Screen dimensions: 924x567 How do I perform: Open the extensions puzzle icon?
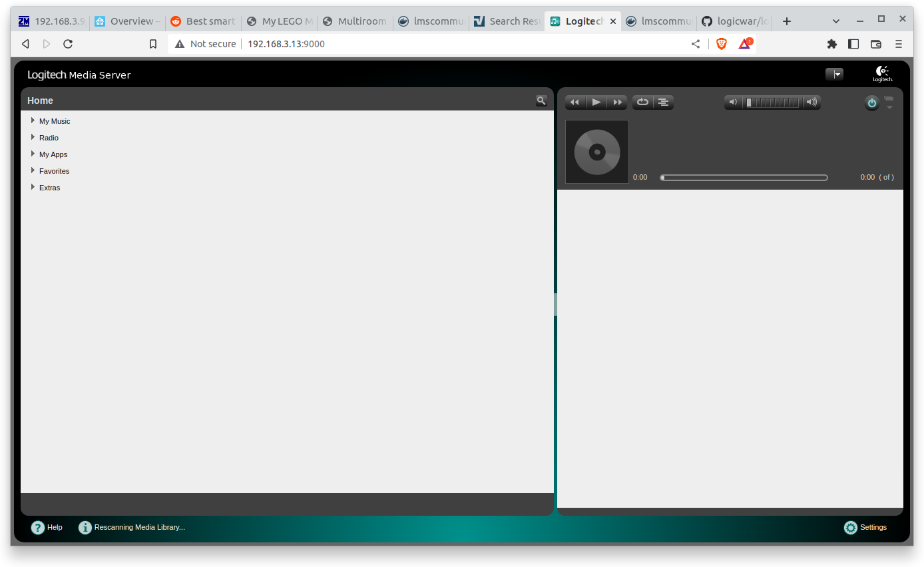831,44
